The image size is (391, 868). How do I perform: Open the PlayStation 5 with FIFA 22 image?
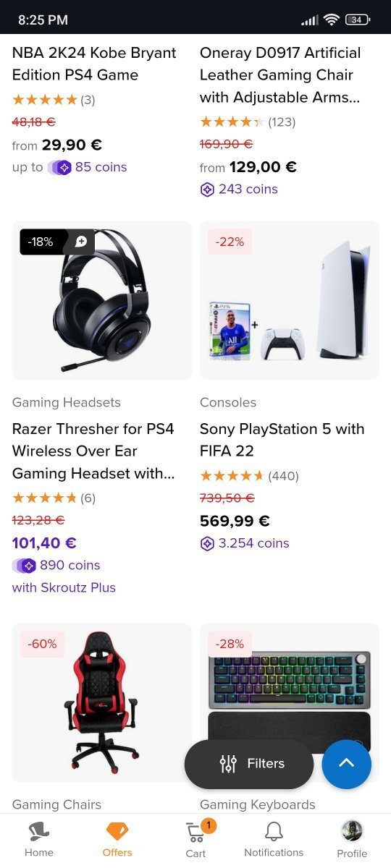290,300
